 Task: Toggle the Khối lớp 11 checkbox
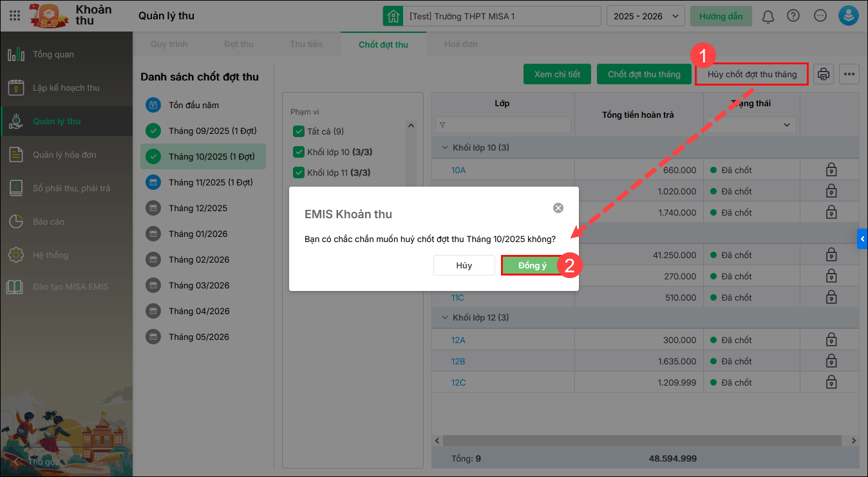click(299, 173)
